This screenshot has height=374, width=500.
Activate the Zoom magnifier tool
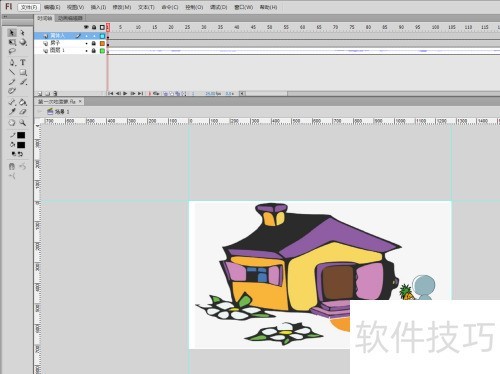(23, 123)
